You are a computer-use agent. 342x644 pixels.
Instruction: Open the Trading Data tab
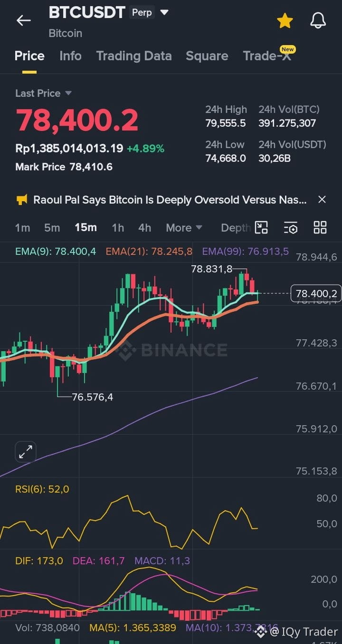(x=134, y=56)
